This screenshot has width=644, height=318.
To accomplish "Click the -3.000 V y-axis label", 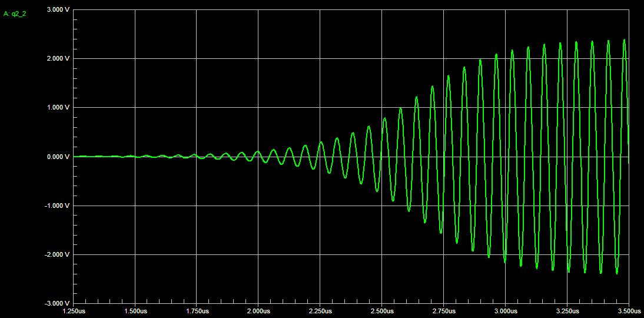I will point(57,303).
